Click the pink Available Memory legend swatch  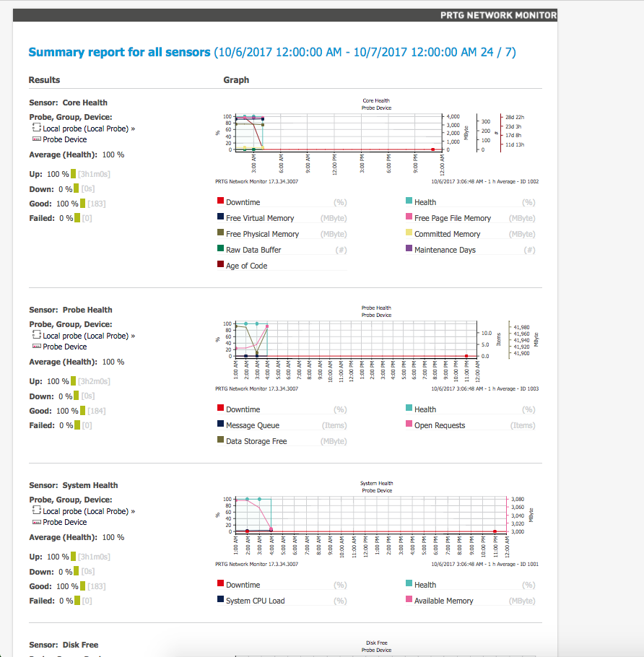pyautogui.click(x=409, y=599)
